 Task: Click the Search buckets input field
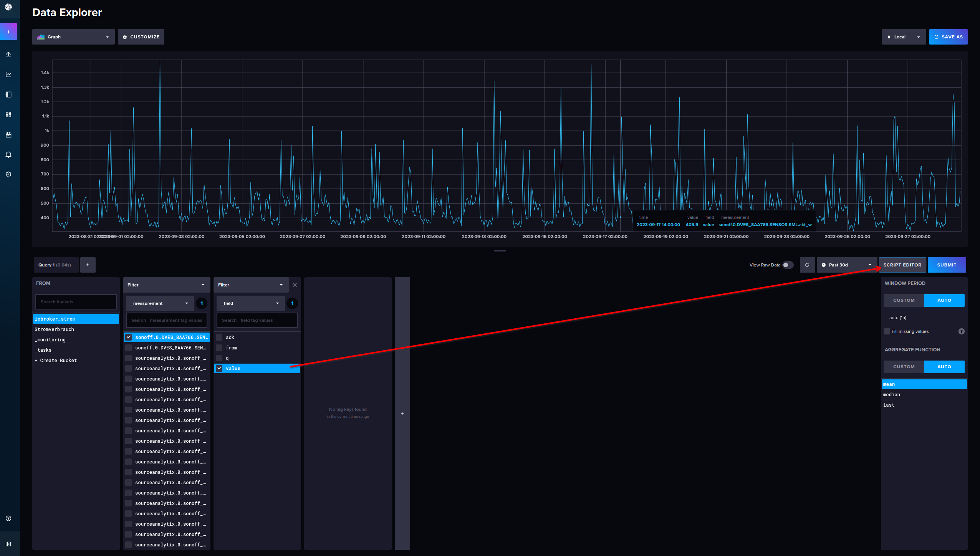[76, 302]
